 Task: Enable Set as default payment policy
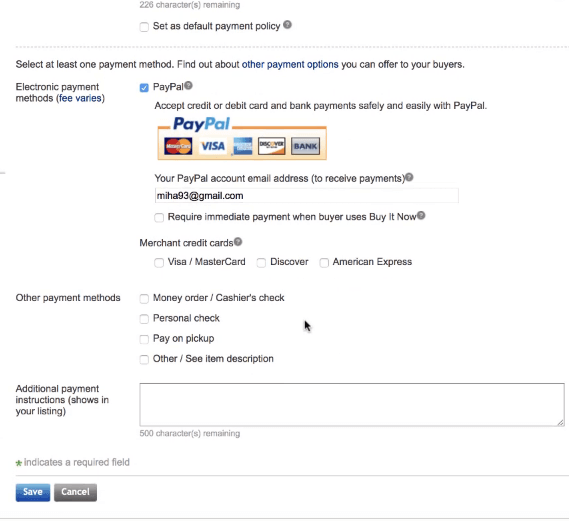(144, 27)
